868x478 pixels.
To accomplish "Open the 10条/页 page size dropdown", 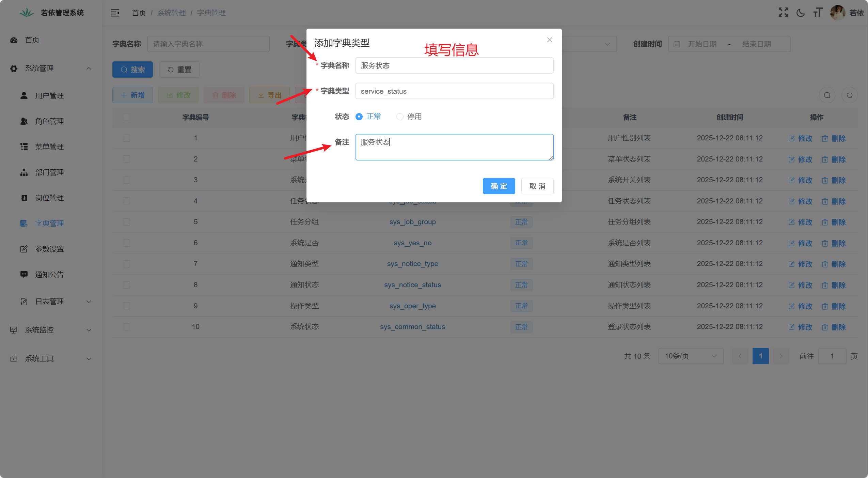I will point(691,356).
